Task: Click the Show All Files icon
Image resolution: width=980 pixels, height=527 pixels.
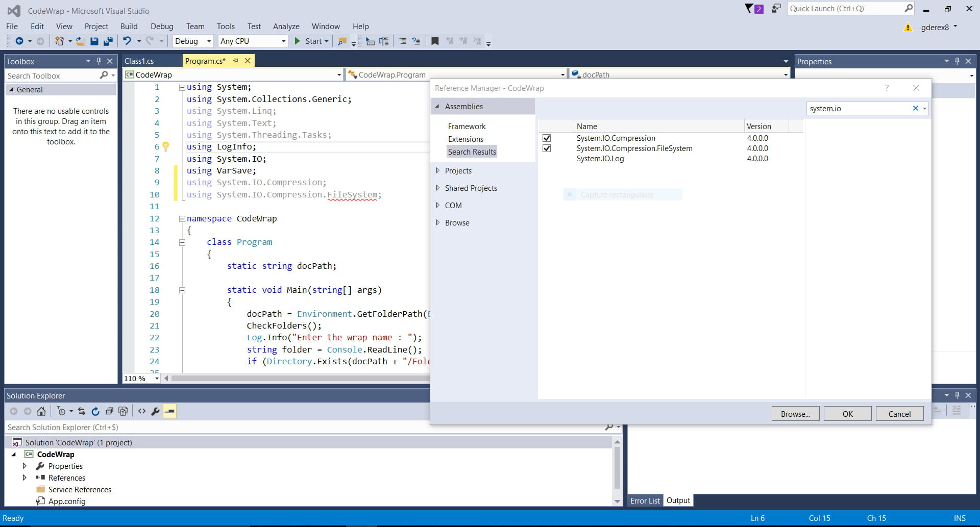Action: click(123, 411)
